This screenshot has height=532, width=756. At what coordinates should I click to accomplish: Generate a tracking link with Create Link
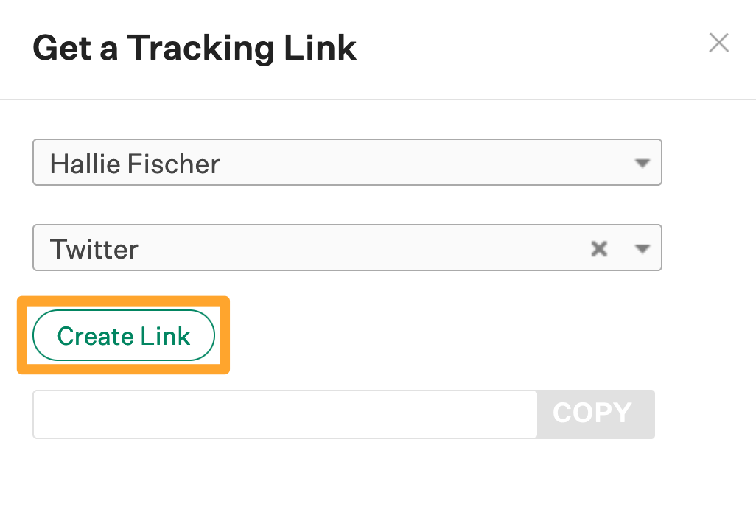[124, 336]
